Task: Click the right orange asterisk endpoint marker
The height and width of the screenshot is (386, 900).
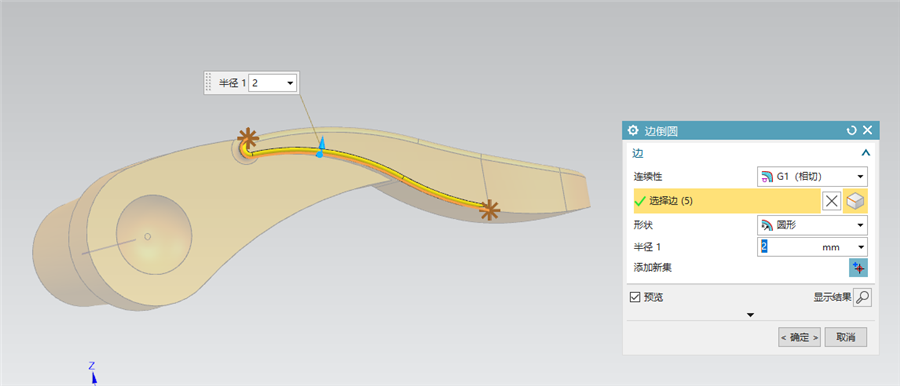Action: (489, 210)
